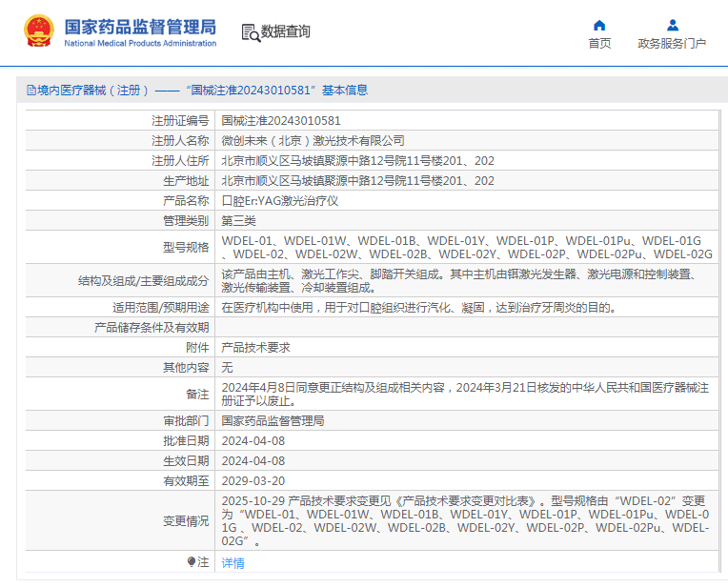Click the 有效期至 label

click(x=186, y=480)
